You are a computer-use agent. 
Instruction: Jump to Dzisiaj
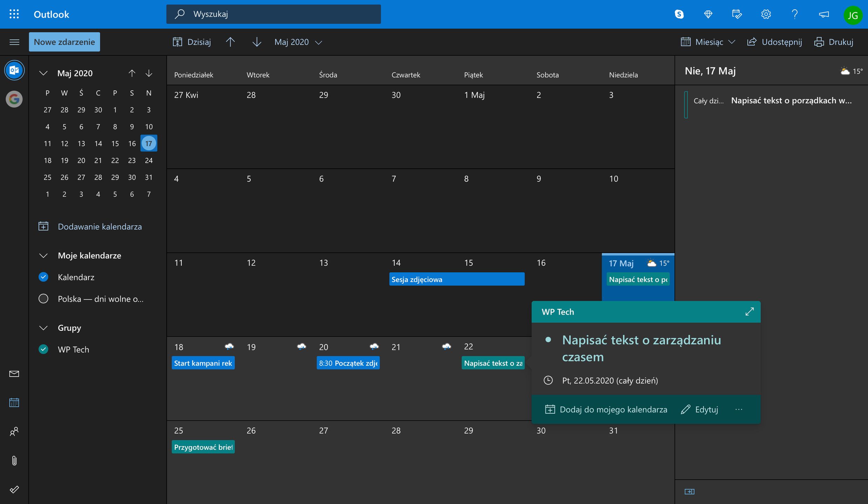pos(192,42)
